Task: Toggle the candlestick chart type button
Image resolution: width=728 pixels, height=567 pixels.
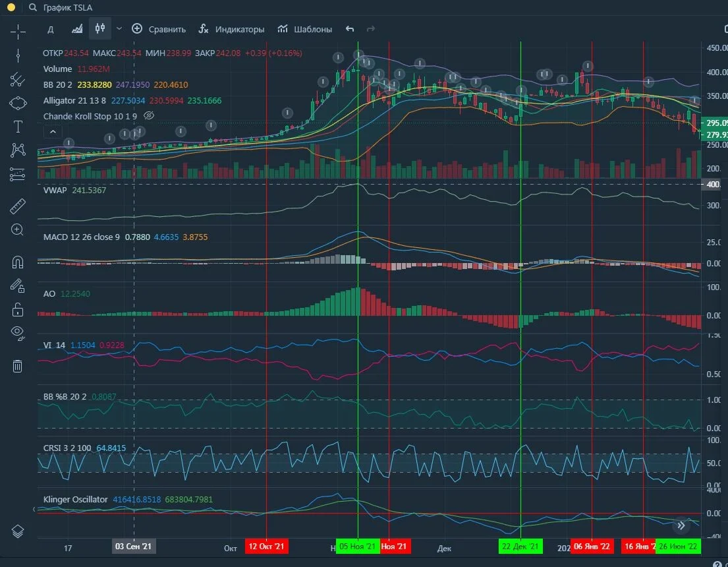Action: (100, 29)
